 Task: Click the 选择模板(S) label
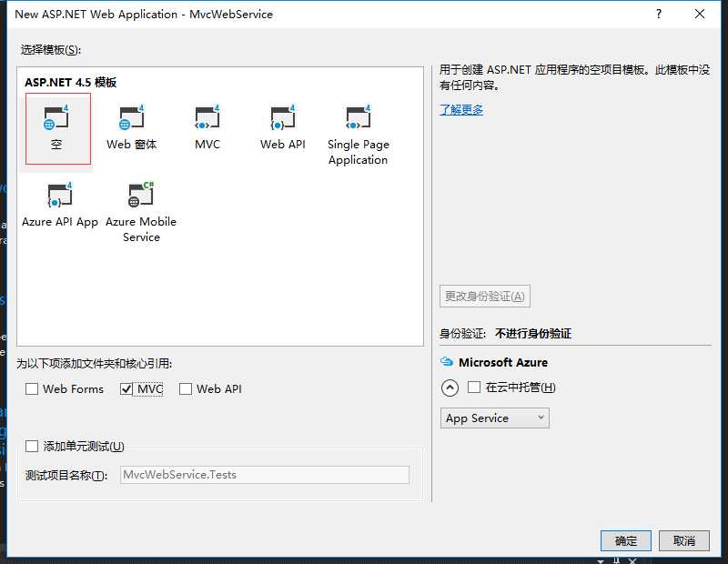(51, 50)
